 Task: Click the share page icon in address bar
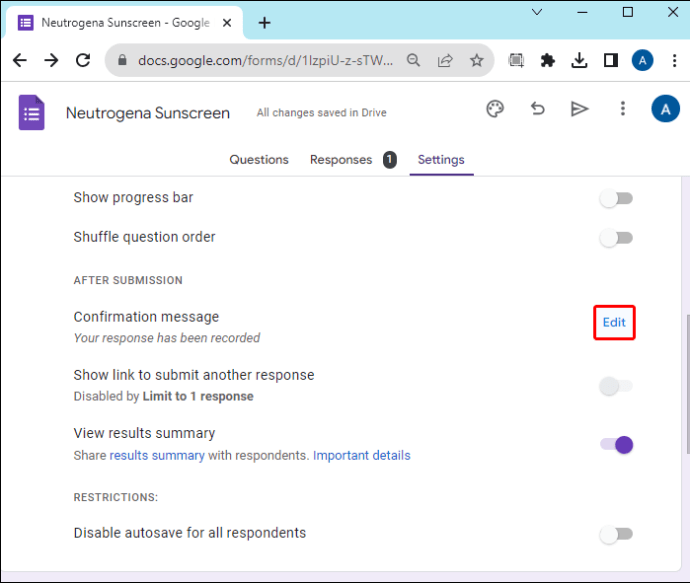(x=445, y=60)
